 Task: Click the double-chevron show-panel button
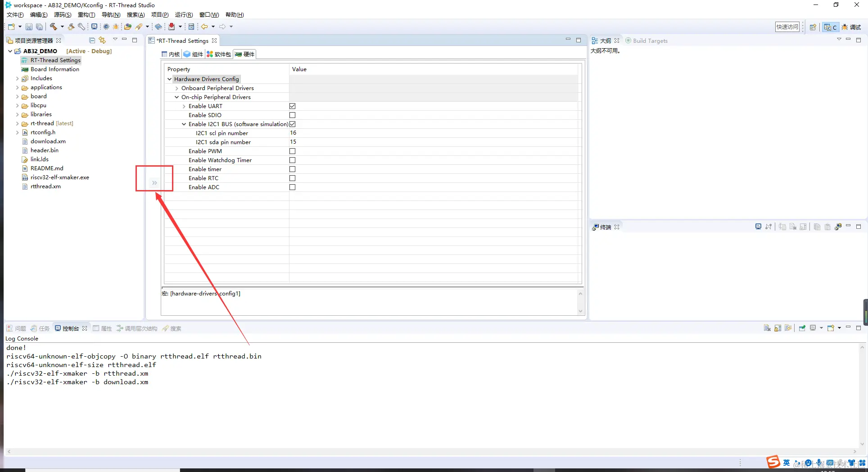[154, 182]
